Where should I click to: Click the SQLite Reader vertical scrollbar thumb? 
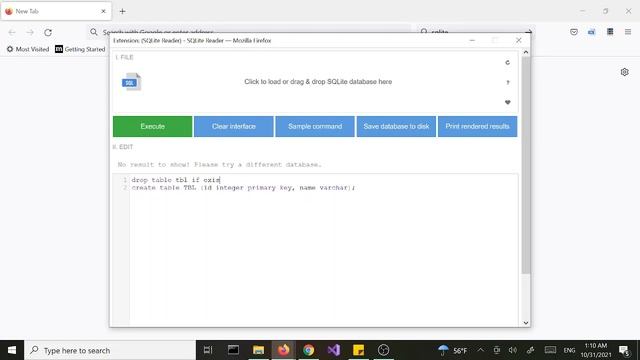coord(526,165)
